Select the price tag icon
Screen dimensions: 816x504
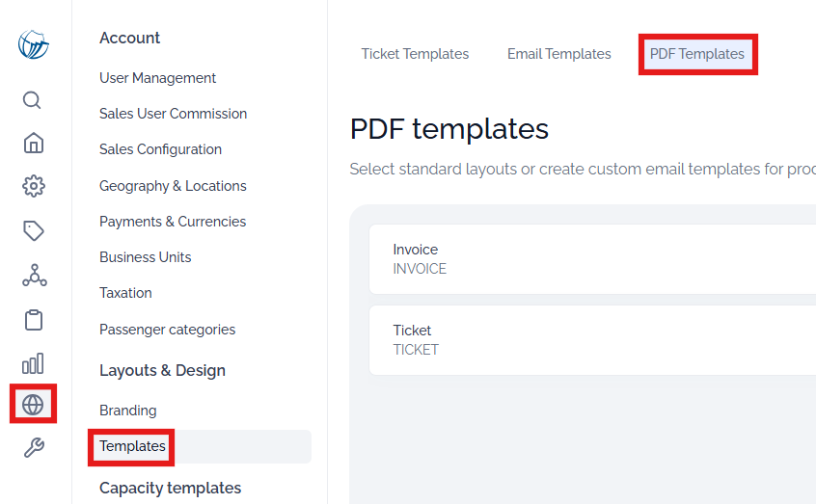pos(34,231)
